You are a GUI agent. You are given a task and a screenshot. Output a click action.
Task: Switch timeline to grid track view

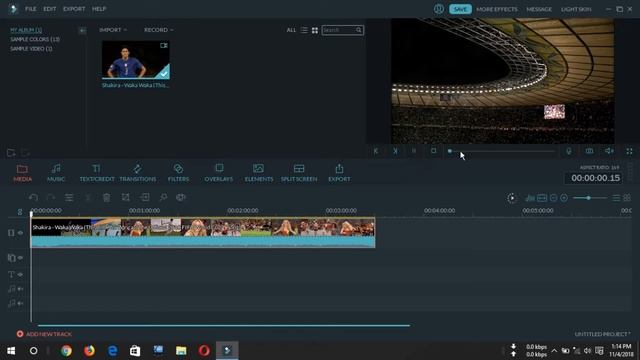627,198
